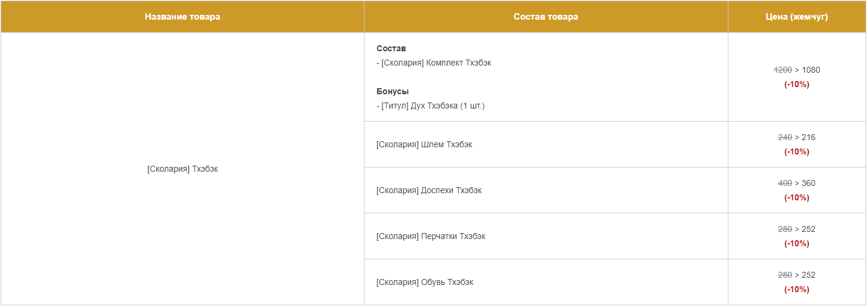Select the "[Сколария] Перчатки Тхэбэк" row

click(431, 236)
